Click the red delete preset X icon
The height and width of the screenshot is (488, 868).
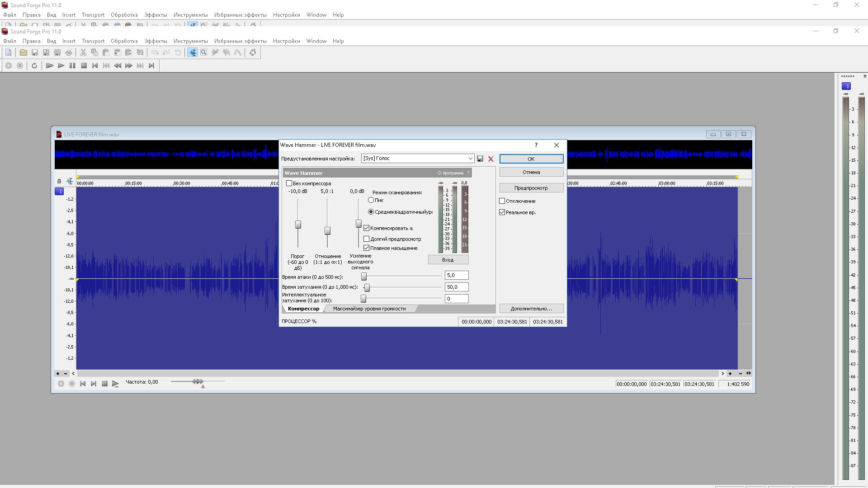491,159
